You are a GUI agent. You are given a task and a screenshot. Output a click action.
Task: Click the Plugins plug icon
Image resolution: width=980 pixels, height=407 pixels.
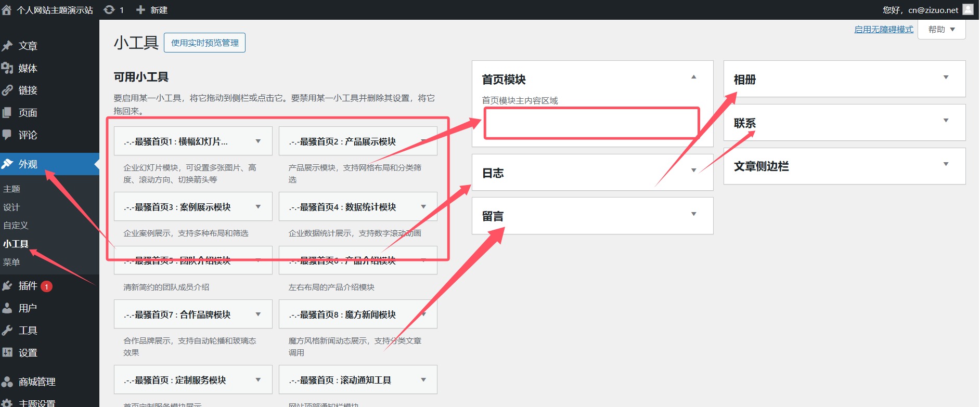(x=7, y=286)
